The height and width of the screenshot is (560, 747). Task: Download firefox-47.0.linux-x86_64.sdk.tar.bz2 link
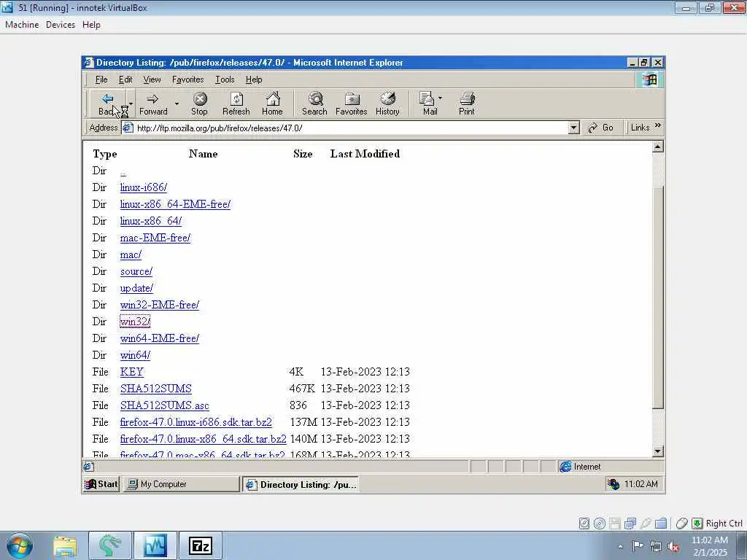[x=203, y=439]
